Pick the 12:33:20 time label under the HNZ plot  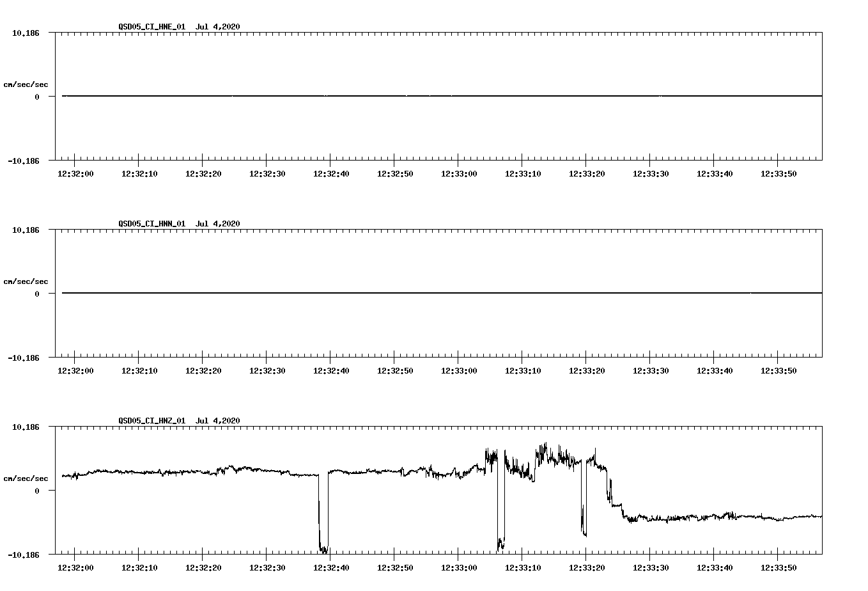pyautogui.click(x=587, y=568)
